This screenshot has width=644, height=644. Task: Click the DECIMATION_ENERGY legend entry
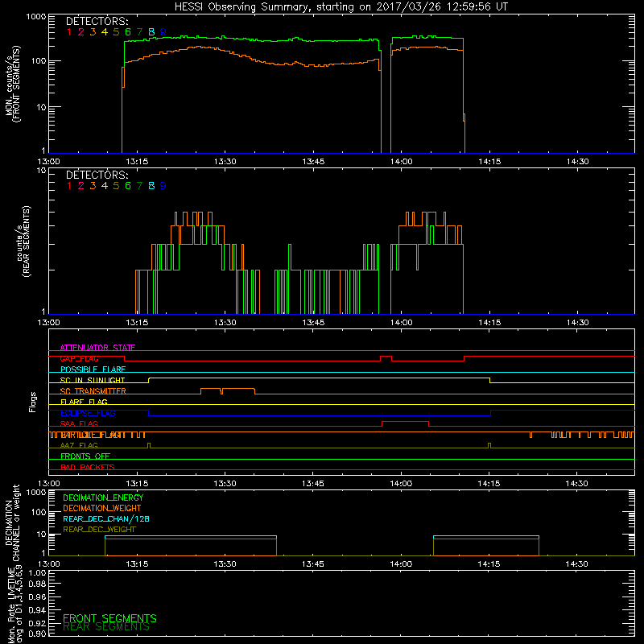[103, 497]
